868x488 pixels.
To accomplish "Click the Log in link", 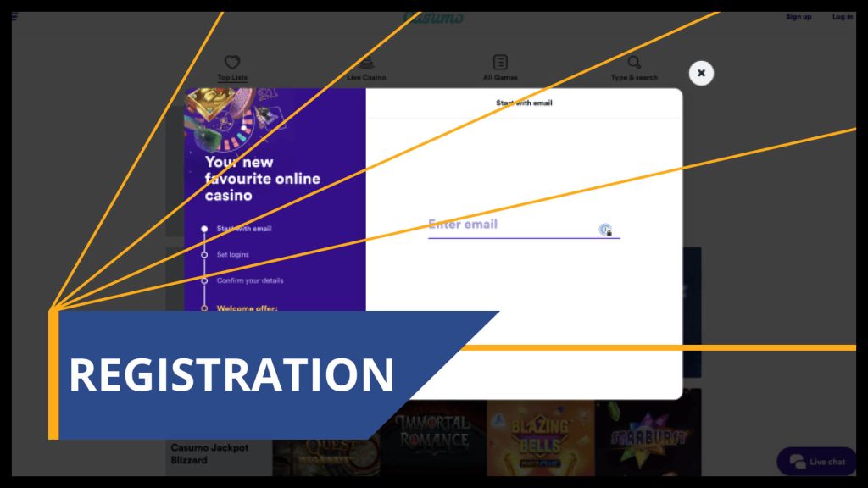I will tap(843, 17).
